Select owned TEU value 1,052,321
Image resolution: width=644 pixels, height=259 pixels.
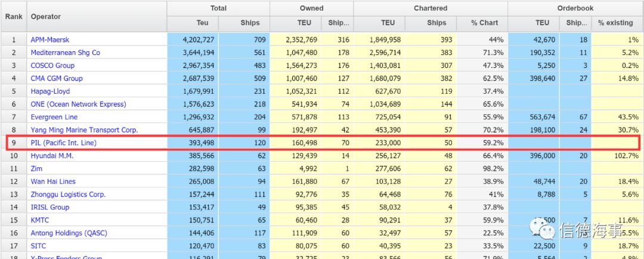point(302,91)
